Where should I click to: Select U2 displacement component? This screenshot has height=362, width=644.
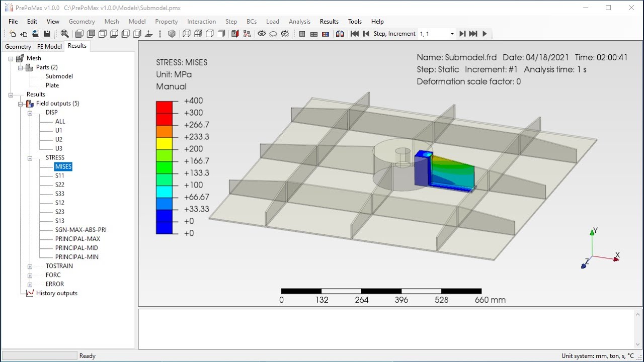click(x=59, y=140)
